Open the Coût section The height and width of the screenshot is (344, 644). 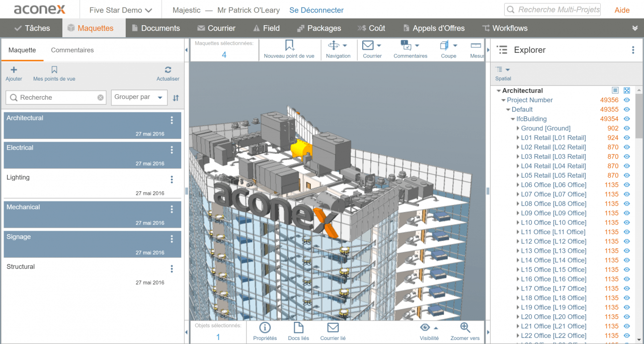click(371, 28)
